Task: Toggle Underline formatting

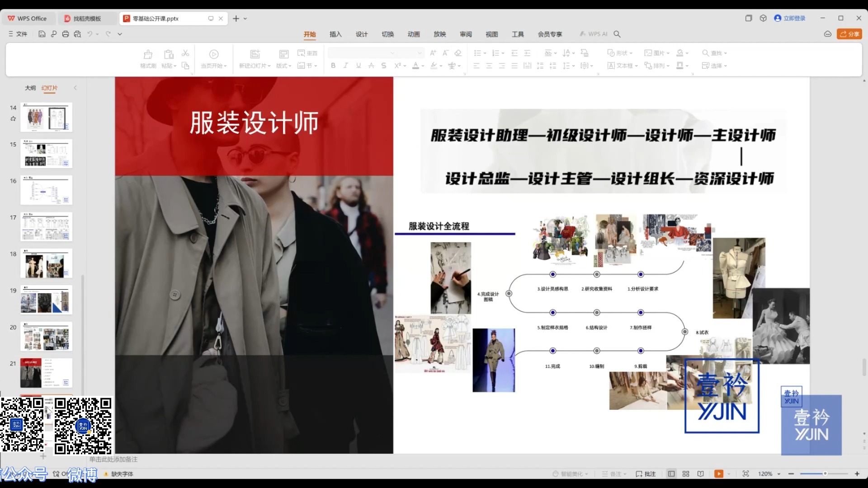Action: pos(359,66)
